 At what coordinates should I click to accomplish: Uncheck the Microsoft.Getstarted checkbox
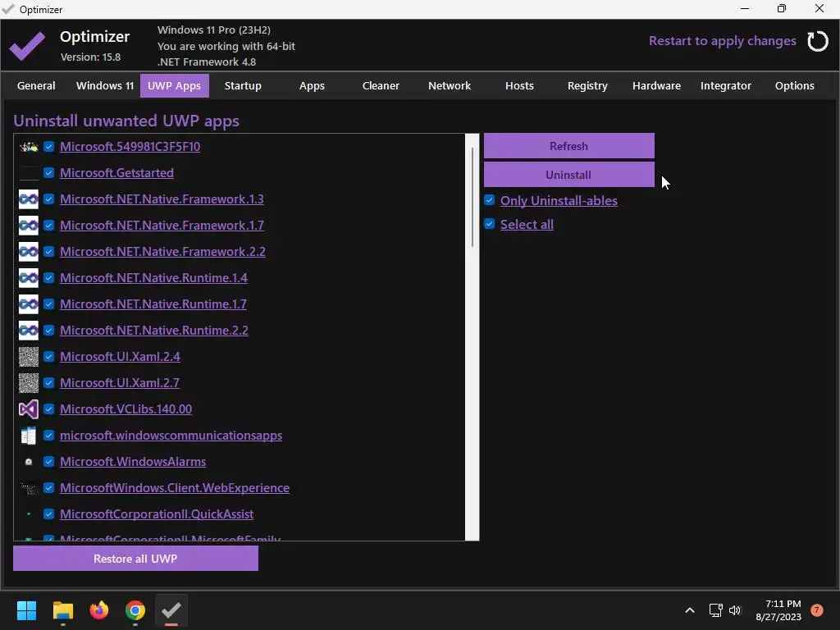tap(48, 172)
